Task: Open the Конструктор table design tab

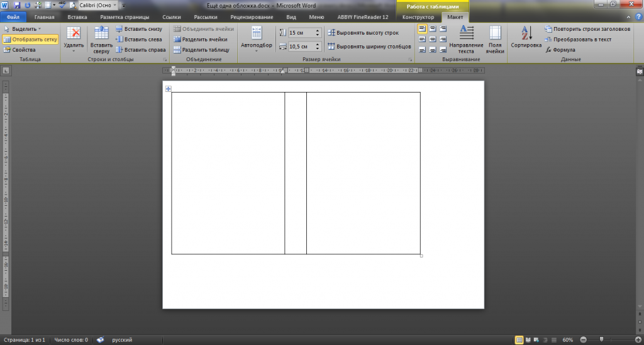Action: [418, 18]
